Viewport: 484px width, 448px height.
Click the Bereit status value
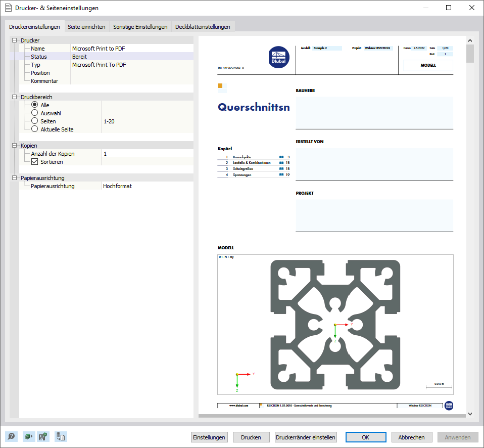click(79, 57)
